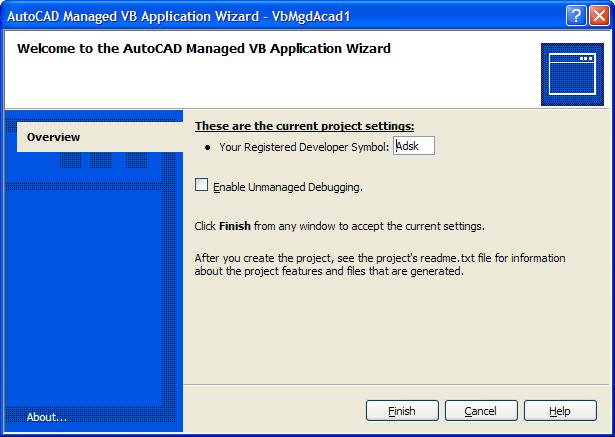Close the wizard with the X button

[597, 15]
